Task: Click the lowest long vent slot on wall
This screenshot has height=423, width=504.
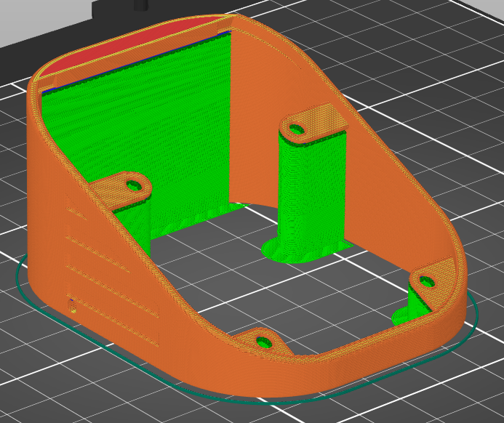Action: 113,321
